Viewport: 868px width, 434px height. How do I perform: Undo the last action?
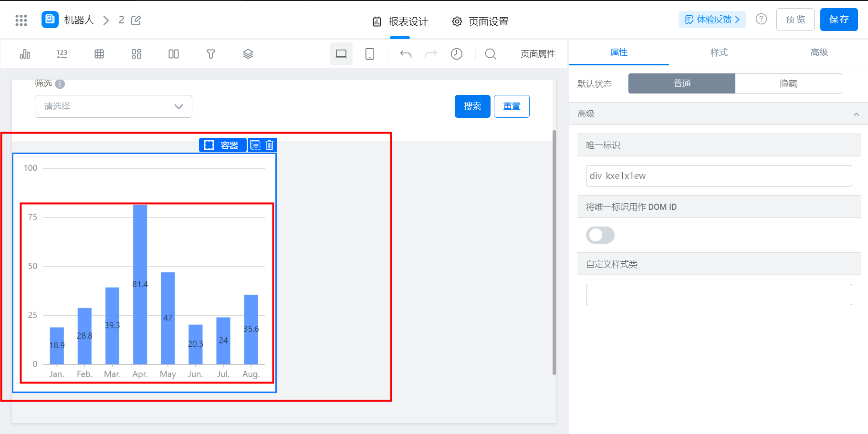pyautogui.click(x=406, y=54)
